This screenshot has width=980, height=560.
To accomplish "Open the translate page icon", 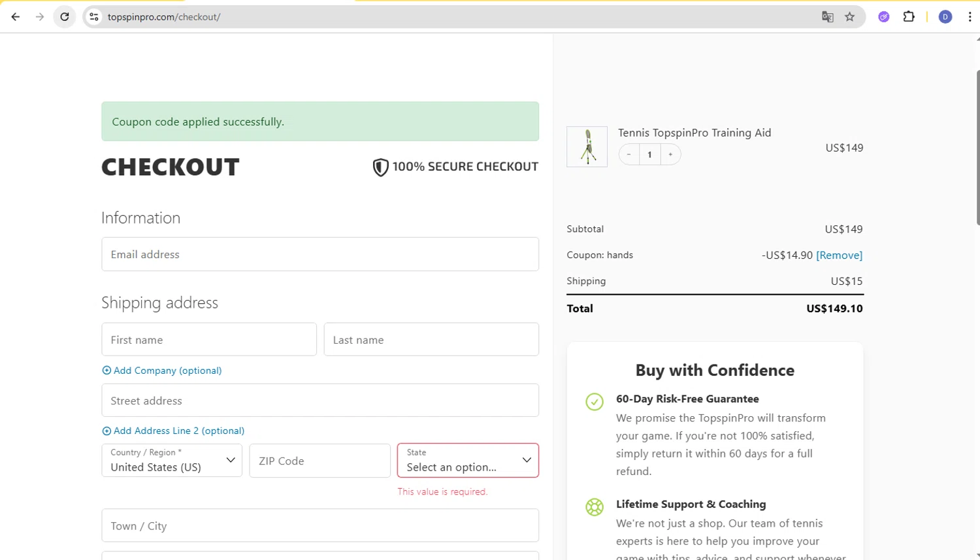I will point(827,17).
